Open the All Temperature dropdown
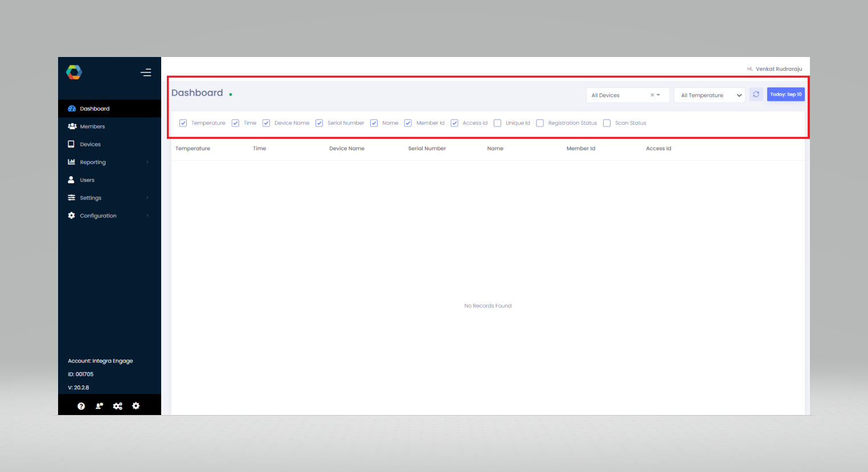Image resolution: width=868 pixels, height=472 pixels. click(709, 95)
